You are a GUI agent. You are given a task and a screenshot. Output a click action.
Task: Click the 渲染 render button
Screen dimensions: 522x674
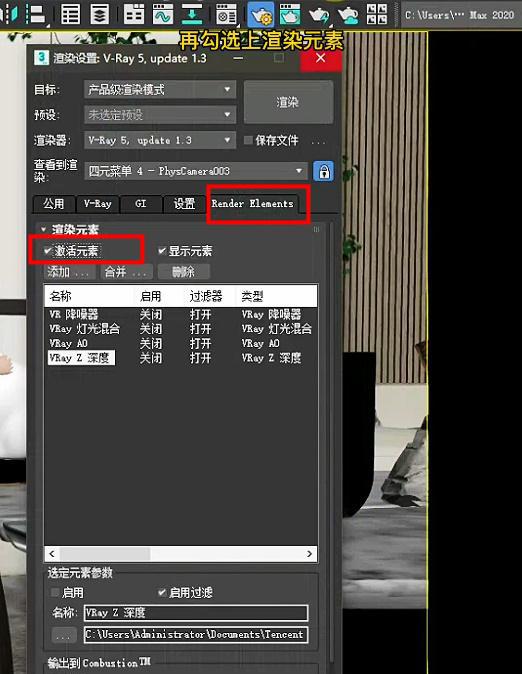click(288, 102)
